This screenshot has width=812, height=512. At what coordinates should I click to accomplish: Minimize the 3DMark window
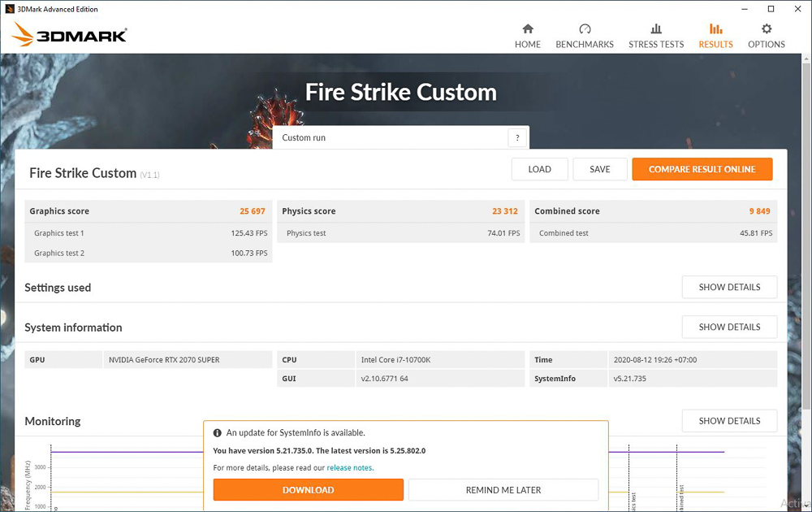pos(744,9)
